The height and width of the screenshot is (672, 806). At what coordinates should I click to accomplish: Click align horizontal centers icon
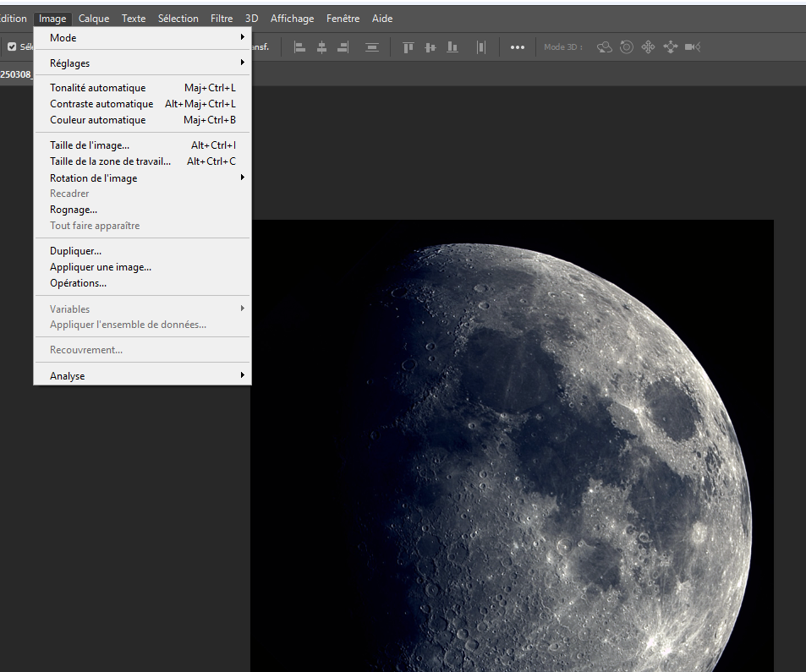(321, 47)
